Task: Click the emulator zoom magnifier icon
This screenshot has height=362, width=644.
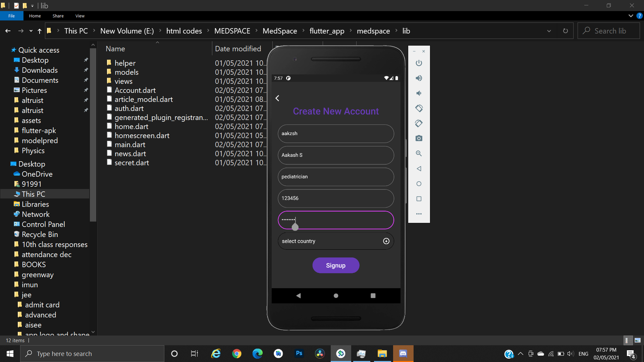Action: click(419, 154)
